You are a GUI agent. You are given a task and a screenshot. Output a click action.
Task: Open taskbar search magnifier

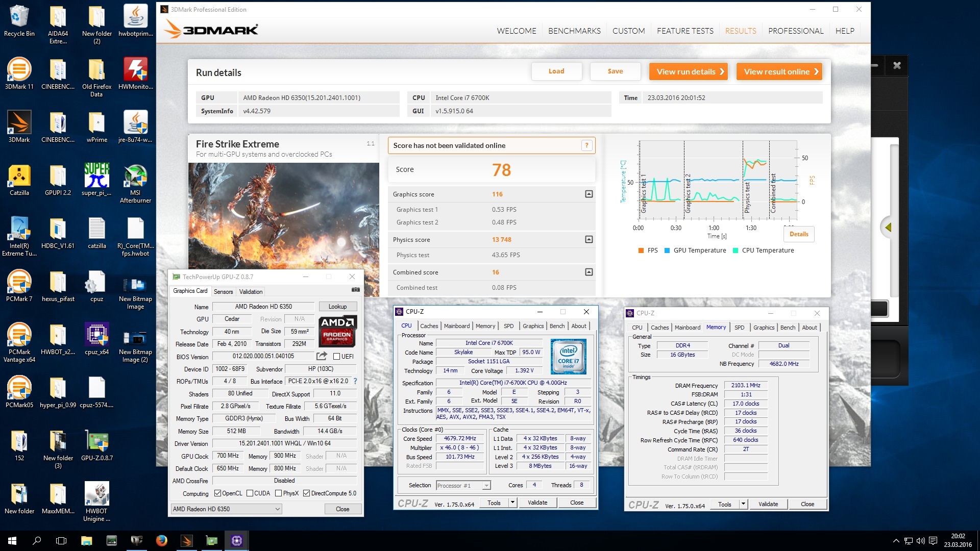pos(37,541)
